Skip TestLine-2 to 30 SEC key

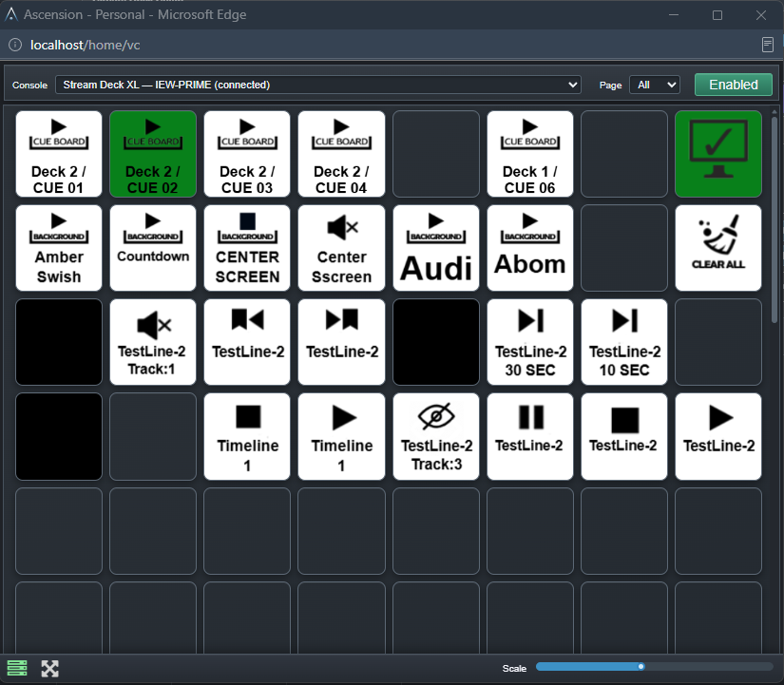click(530, 342)
